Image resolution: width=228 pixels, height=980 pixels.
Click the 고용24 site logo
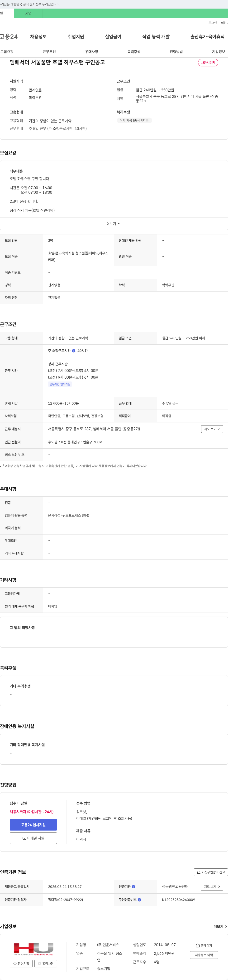click(x=9, y=36)
